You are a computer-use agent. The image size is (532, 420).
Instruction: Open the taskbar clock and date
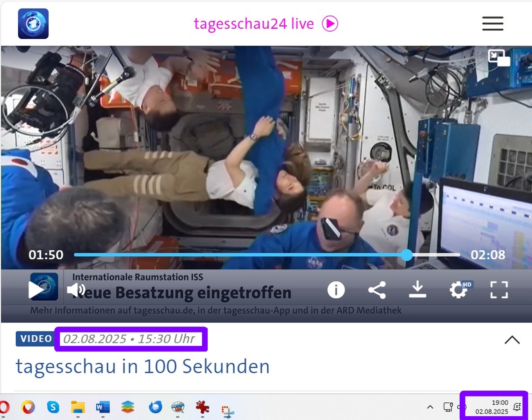click(x=492, y=407)
